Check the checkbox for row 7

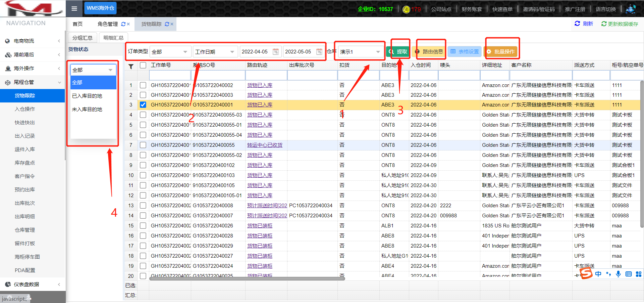pyautogui.click(x=143, y=145)
